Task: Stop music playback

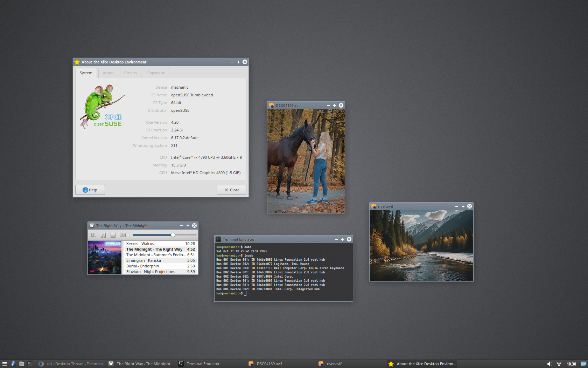Action: (x=113, y=235)
